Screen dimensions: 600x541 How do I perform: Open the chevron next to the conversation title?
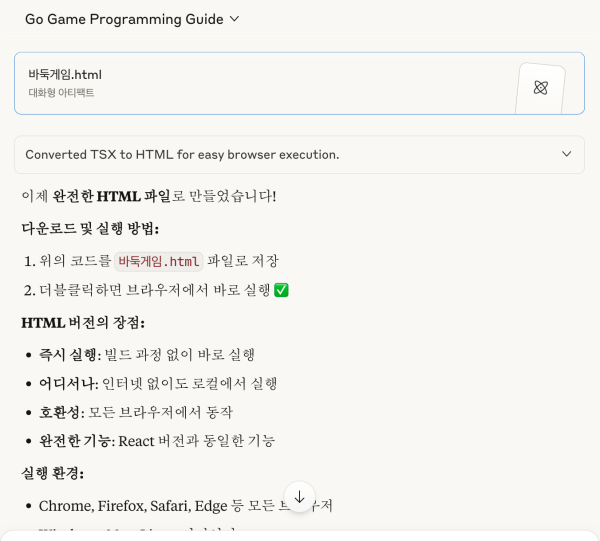(x=235, y=19)
